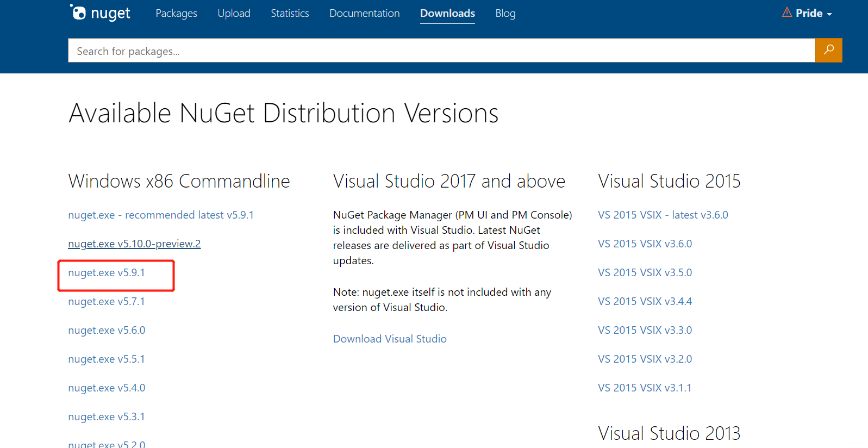Viewport: 868px width, 448px height.
Task: Download nuget.exe v5.10.0-preview.2
Action: 134,244
